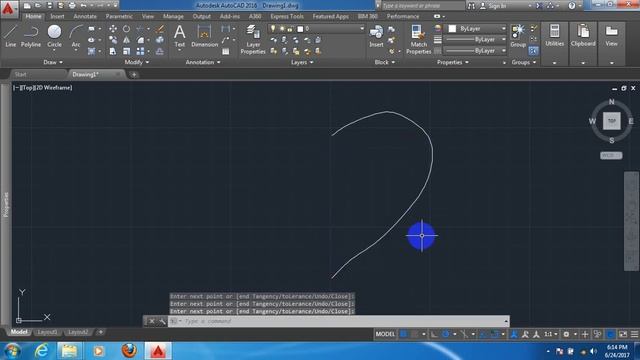Open the Annotate ribbon tab
The image size is (640, 360).
pyautogui.click(x=85, y=16)
